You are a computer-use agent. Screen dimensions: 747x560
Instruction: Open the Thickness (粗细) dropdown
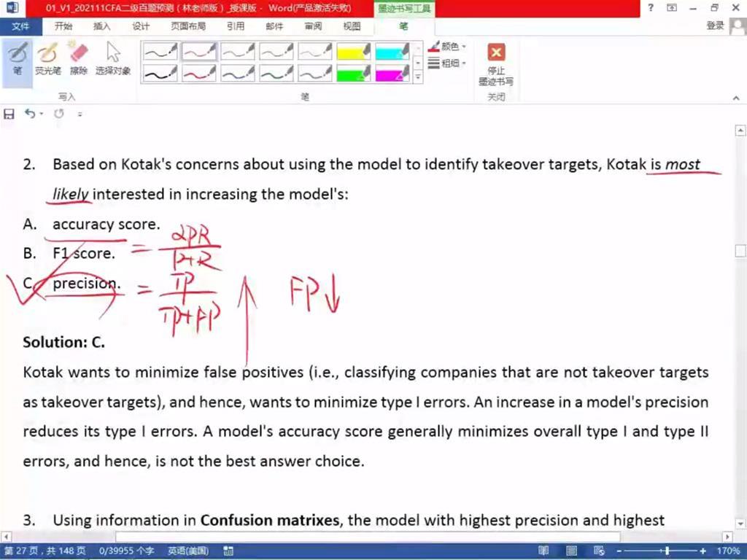coord(447,63)
